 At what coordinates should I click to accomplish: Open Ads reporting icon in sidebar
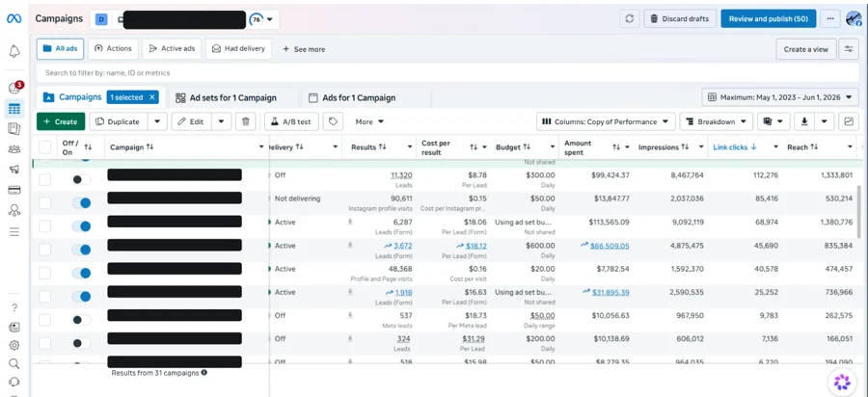(x=14, y=129)
